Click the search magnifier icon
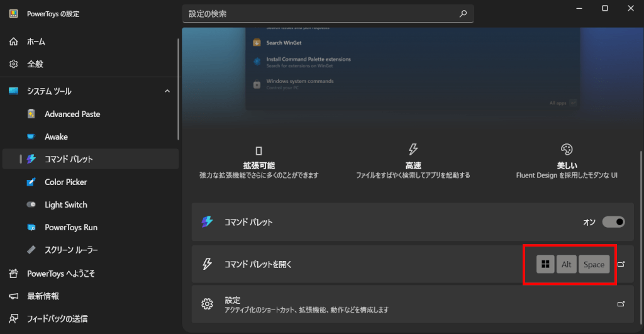This screenshot has height=334, width=644. 463,13
